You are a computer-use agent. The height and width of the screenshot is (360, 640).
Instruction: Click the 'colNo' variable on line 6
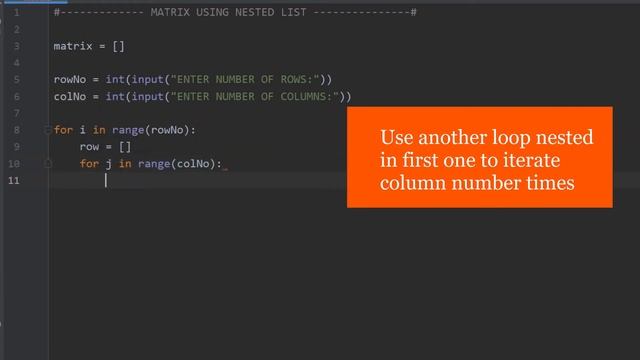tap(70, 96)
